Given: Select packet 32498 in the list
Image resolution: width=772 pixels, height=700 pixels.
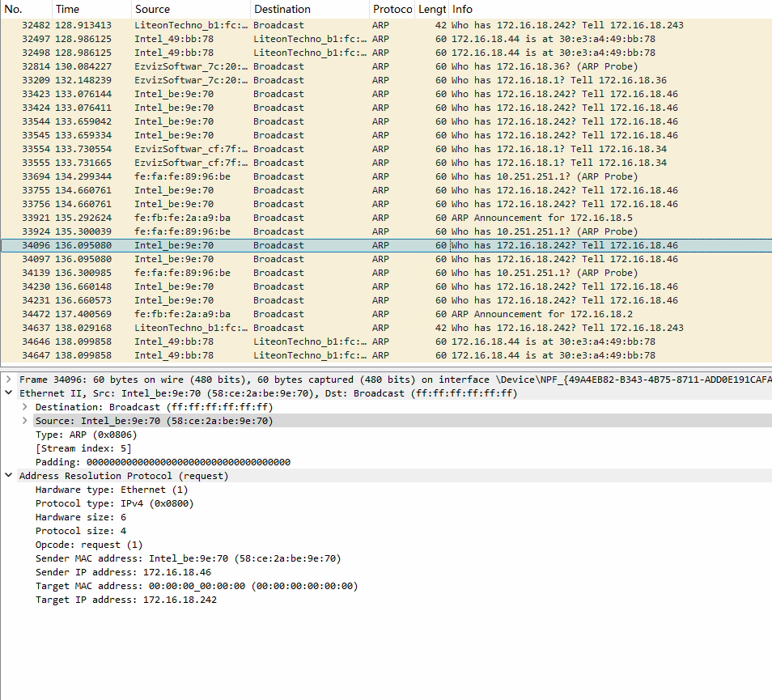Looking at the screenshot, I should (386, 53).
